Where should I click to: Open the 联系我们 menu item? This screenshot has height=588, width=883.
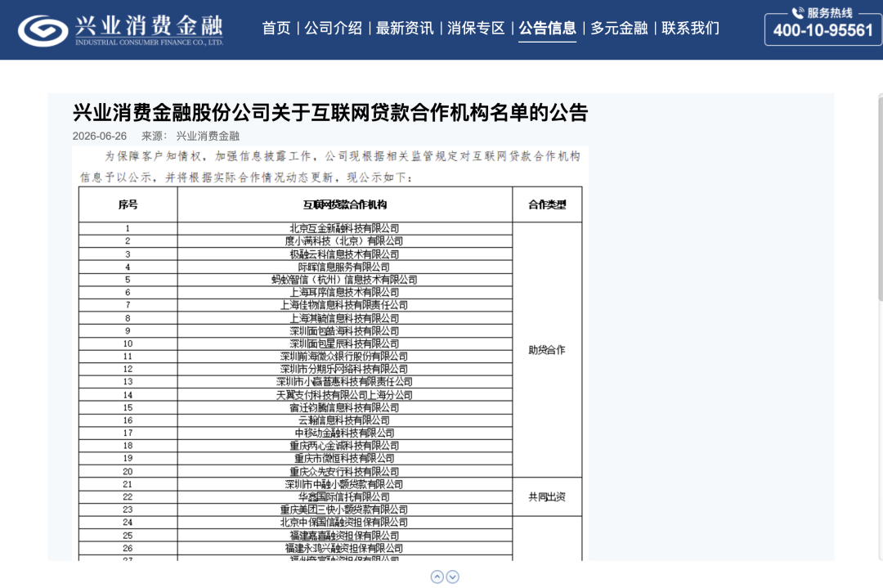point(690,28)
